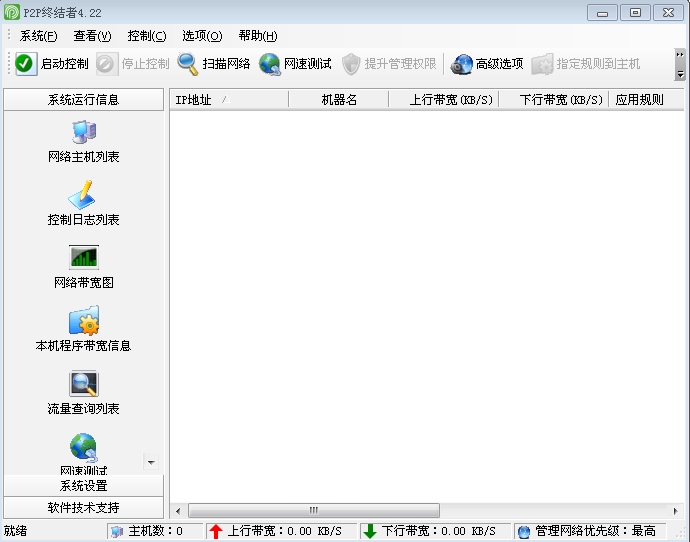Click the sidebar scroll-down arrow button

(x=151, y=462)
